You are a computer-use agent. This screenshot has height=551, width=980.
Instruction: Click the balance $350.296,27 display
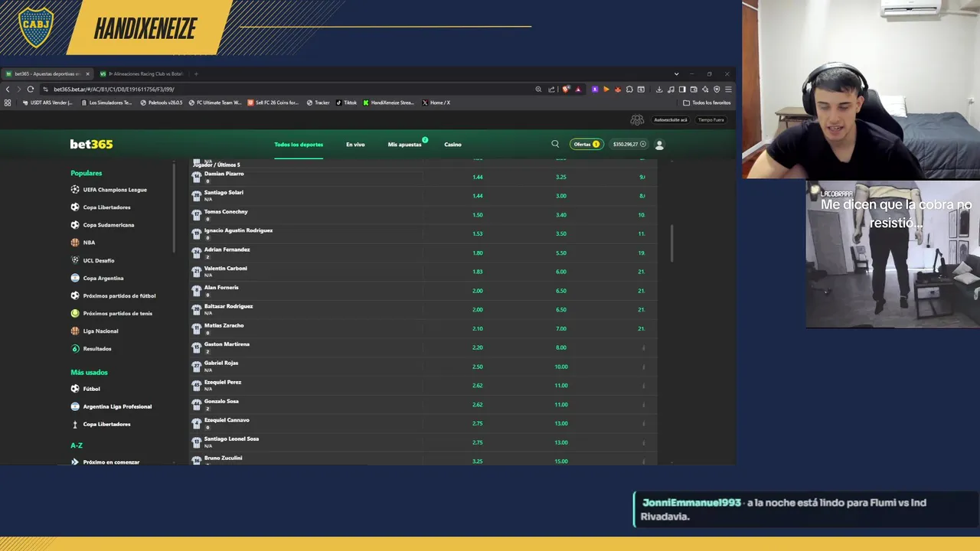tap(629, 144)
